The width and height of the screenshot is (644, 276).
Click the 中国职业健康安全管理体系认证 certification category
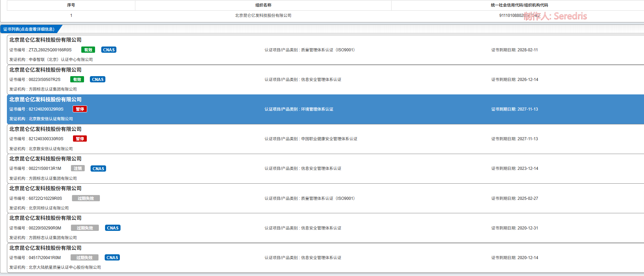(x=329, y=139)
